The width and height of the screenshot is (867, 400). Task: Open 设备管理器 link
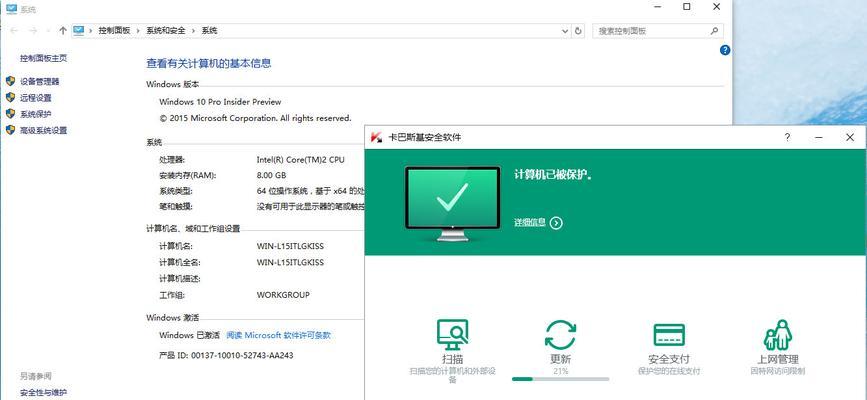pos(39,81)
